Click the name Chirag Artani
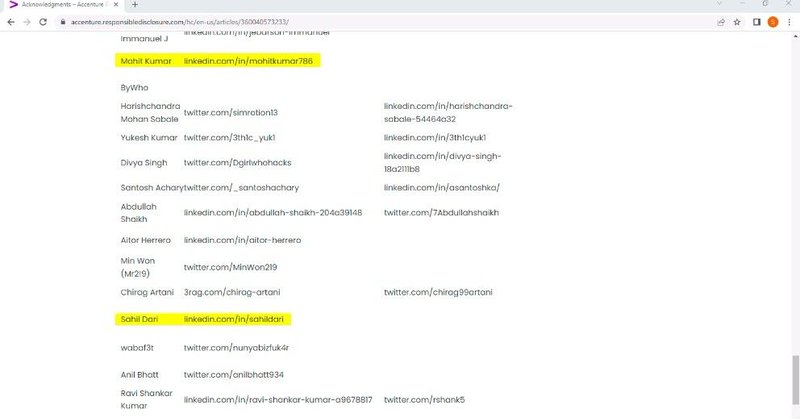Screen dimensions: 800x419 [147, 292]
